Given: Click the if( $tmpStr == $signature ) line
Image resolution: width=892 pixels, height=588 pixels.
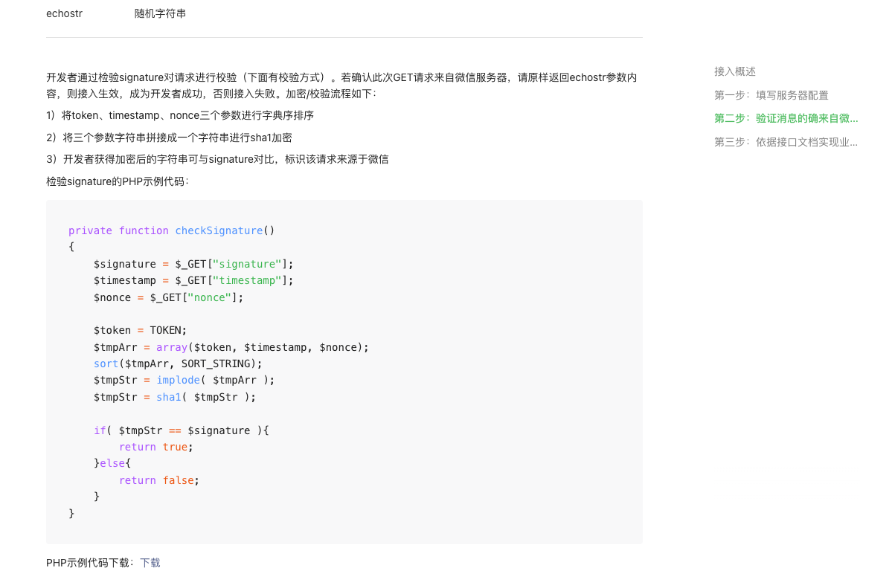Looking at the screenshot, I should coord(182,430).
